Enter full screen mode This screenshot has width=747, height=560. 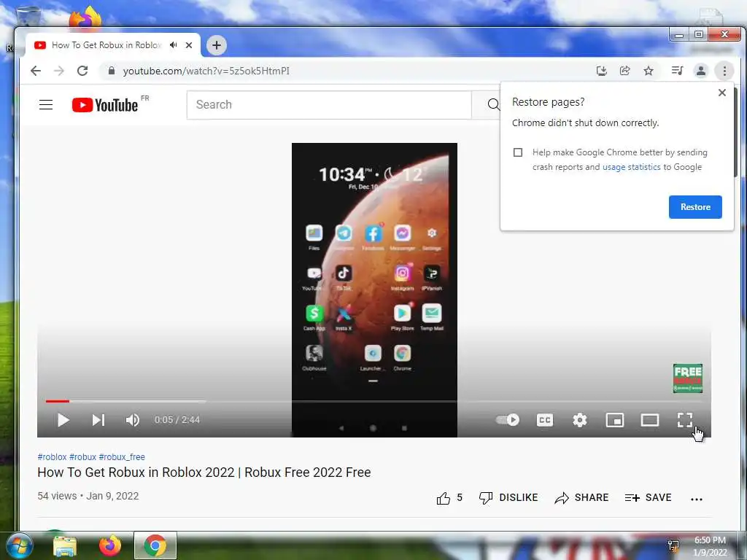point(685,420)
